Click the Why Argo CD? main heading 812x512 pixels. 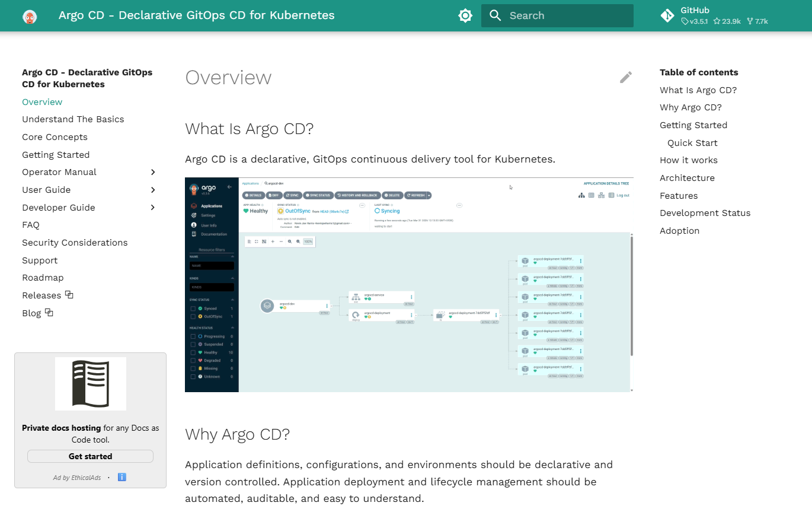click(237, 434)
